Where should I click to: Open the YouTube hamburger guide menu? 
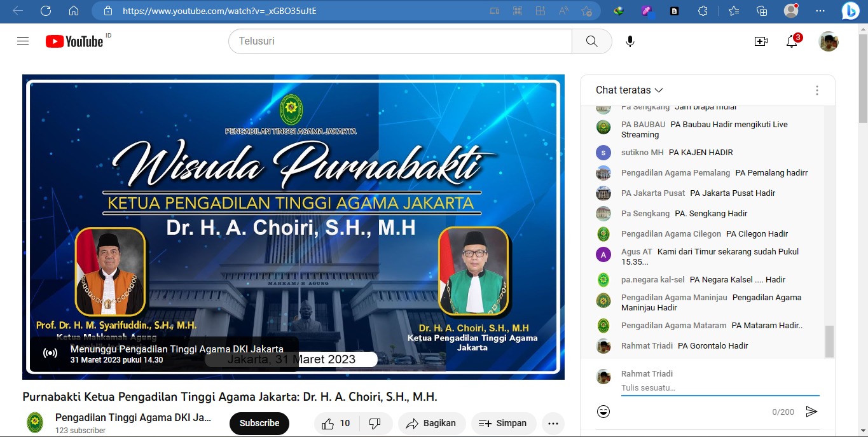(23, 41)
